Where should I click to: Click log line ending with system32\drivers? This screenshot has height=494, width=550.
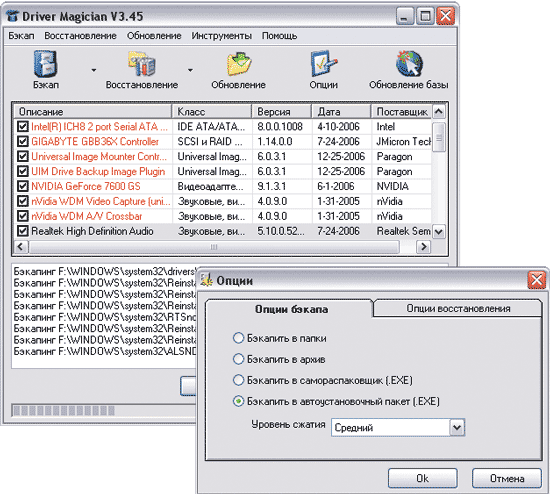tap(105, 272)
